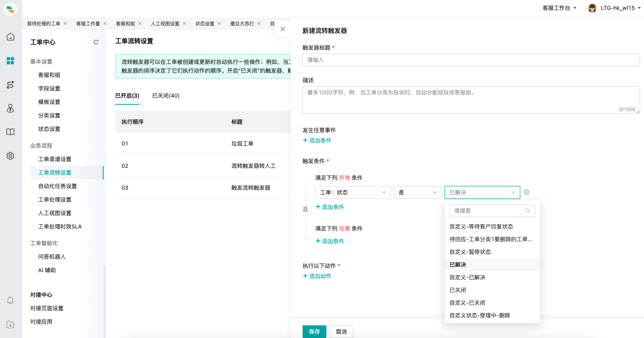Screen dimensions: 644x338
Task: Open the 工单：状态 field dropdown
Action: click(353, 192)
